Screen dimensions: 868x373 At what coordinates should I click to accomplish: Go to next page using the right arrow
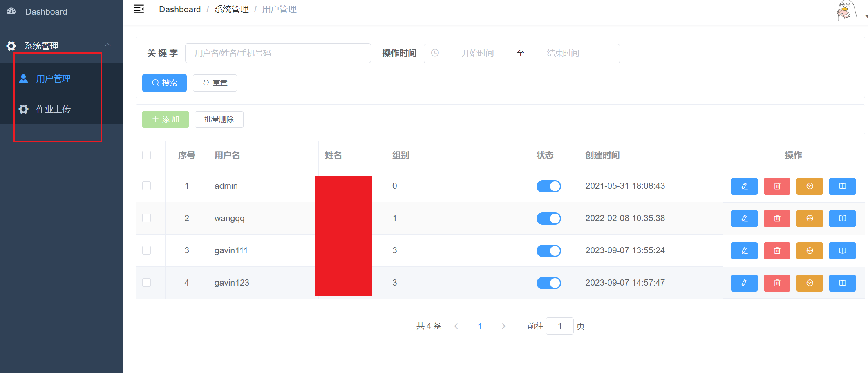503,326
